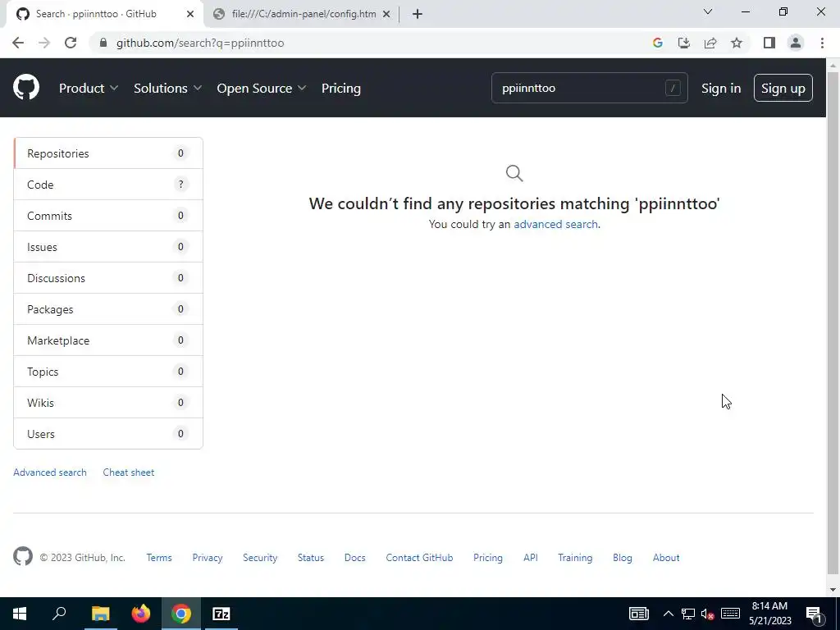Open the footer Training link
Image resolution: width=840 pixels, height=630 pixels.
tap(575, 557)
